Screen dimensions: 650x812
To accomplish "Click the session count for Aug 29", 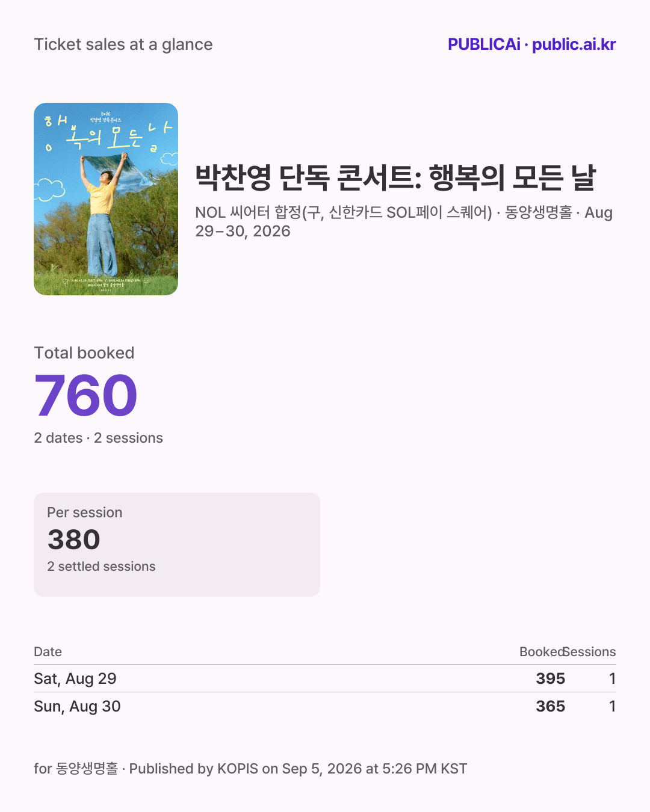I will tap(612, 678).
